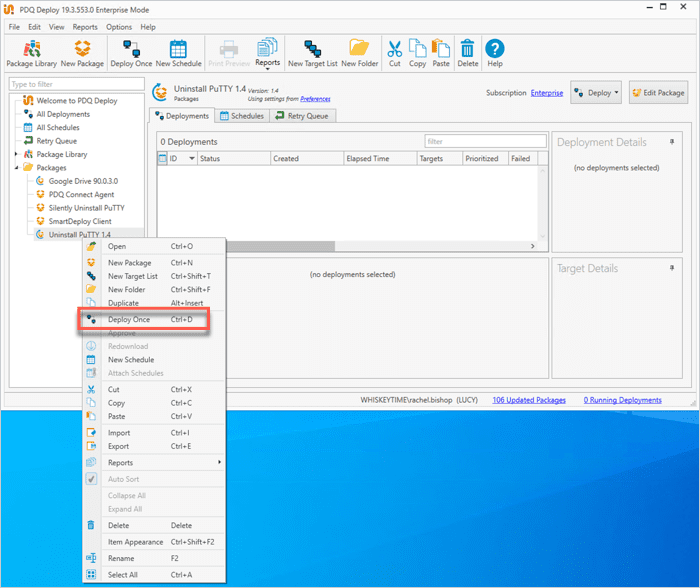This screenshot has width=700, height=588.
Task: Create a New Schedule from the toolbar
Action: coord(178,53)
